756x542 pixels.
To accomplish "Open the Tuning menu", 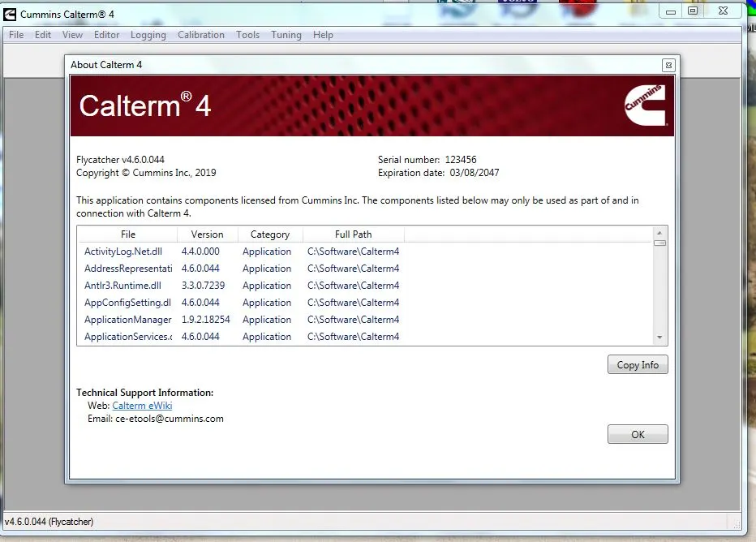I will click(286, 35).
